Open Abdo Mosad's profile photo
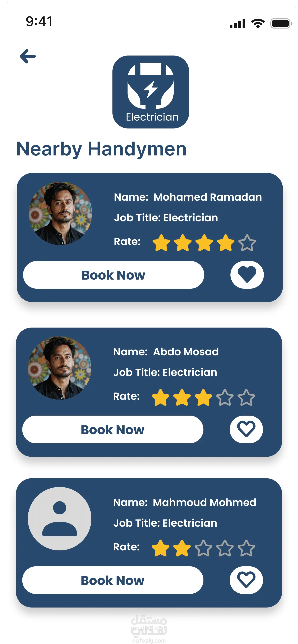The height and width of the screenshot is (644, 298). tap(60, 368)
